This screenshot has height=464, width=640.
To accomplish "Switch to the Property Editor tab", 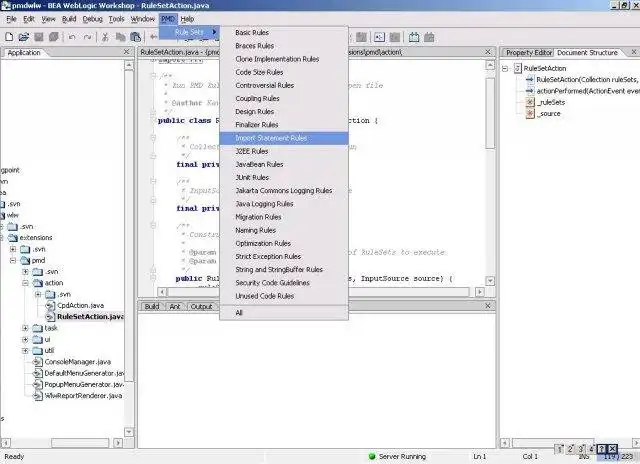I will click(529, 53).
